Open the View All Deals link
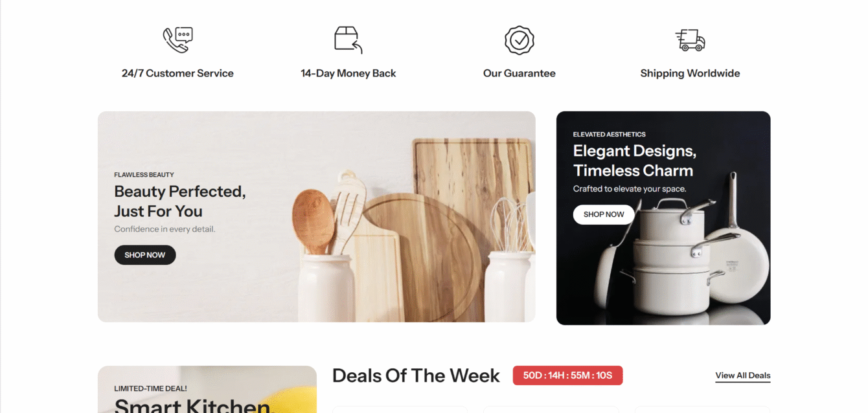This screenshot has height=413, width=868. click(x=743, y=375)
